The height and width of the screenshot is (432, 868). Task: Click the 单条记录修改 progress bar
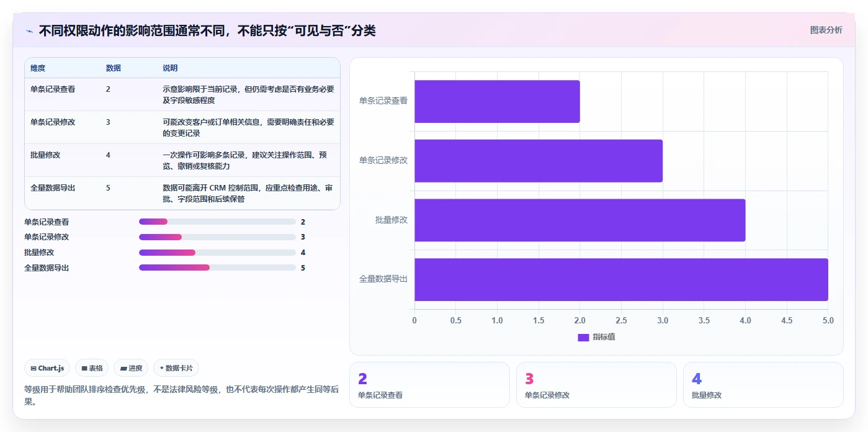[217, 237]
